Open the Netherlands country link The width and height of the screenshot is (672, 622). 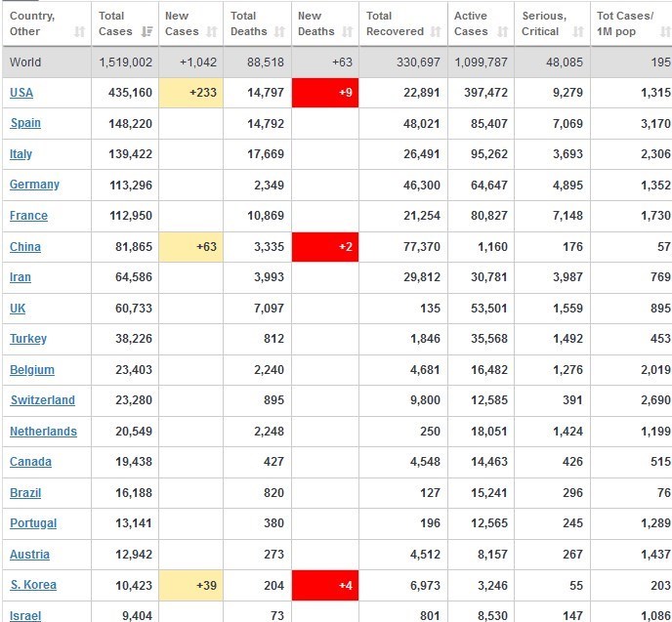coord(43,432)
